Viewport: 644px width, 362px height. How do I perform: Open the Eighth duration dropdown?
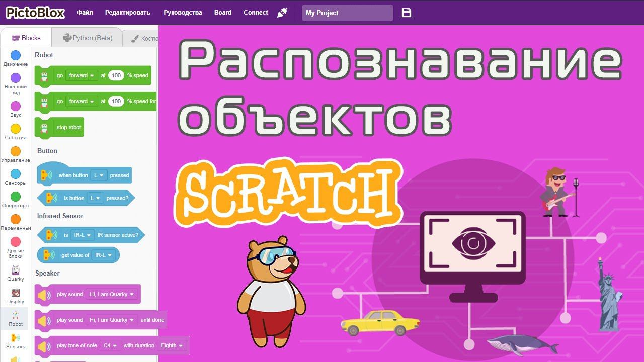[172, 345]
